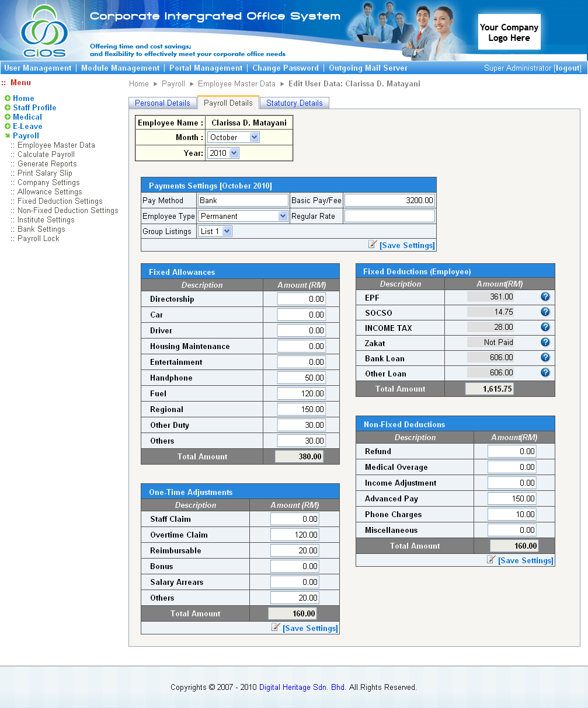This screenshot has height=708, width=588.
Task: Click the help icon beside Other Loan
Action: pyautogui.click(x=545, y=372)
